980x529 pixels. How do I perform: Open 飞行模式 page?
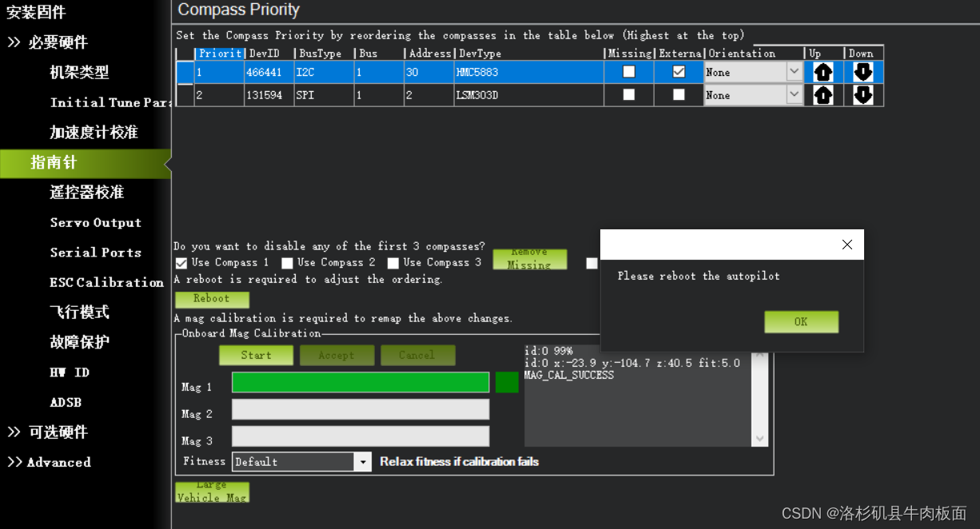79,312
